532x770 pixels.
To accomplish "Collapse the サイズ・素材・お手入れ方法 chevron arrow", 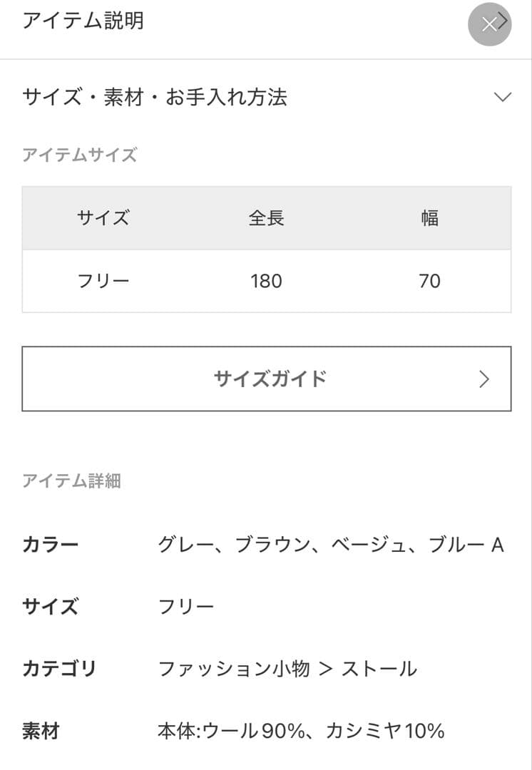I will 503,97.
